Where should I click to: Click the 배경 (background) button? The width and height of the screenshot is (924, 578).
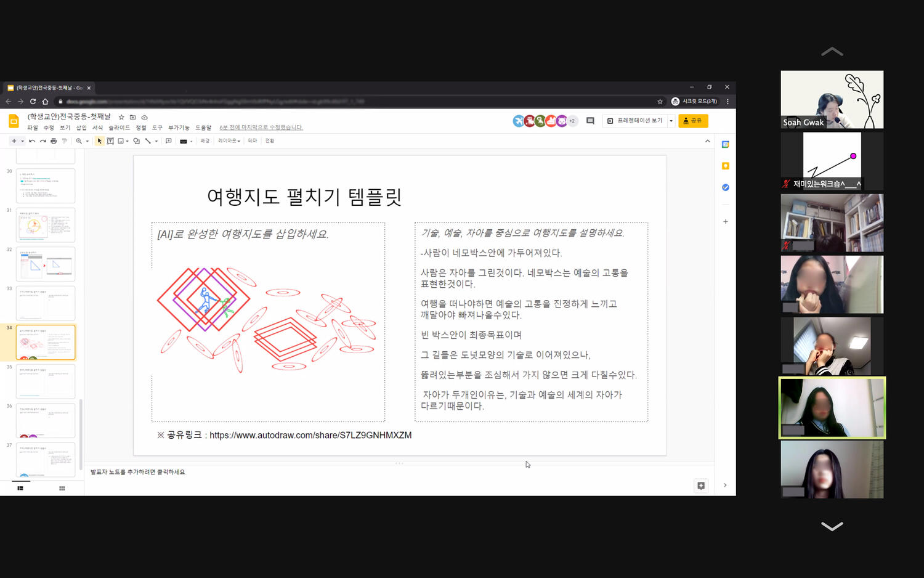(205, 141)
